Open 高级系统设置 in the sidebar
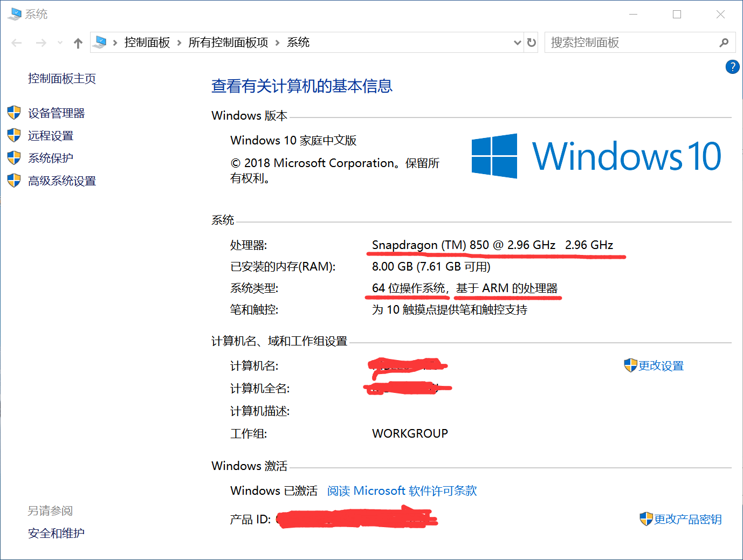 click(x=62, y=181)
